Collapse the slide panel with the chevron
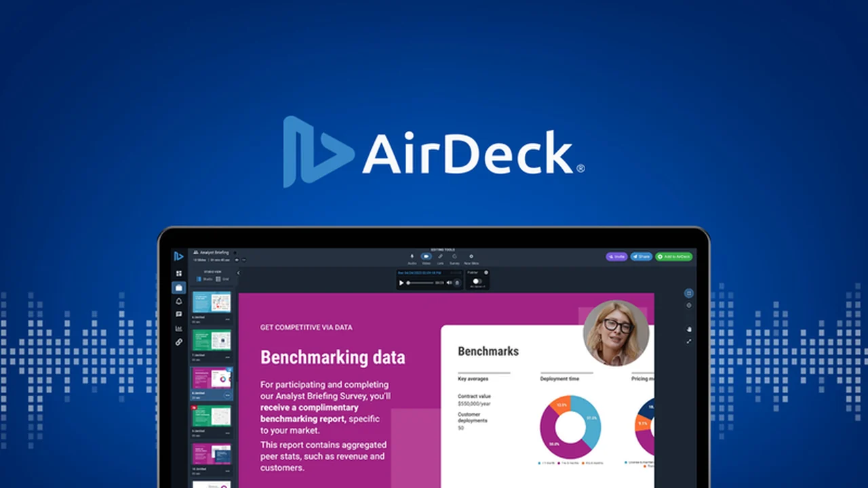 point(238,272)
